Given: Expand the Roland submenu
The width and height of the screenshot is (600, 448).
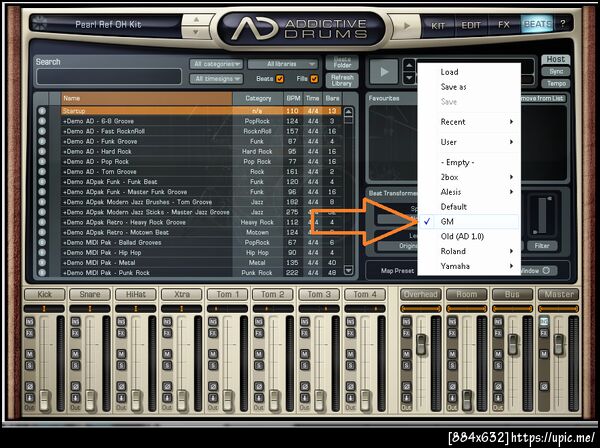Looking at the screenshot, I should coord(469,251).
